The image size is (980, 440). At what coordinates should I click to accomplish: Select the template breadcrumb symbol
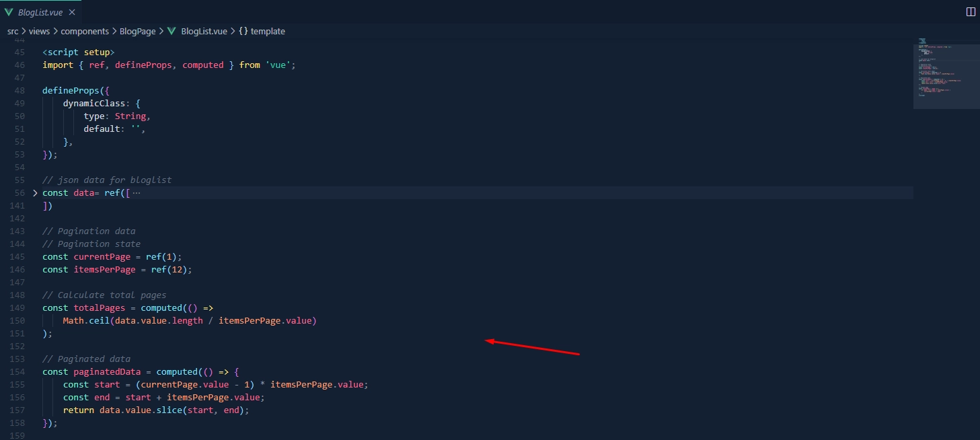[x=268, y=31]
